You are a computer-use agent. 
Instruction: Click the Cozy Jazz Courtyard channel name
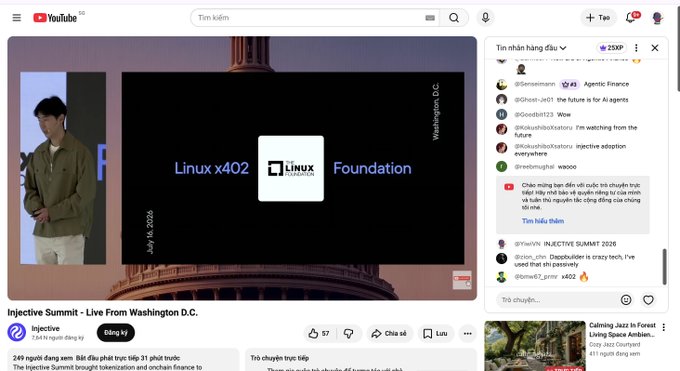pos(615,344)
